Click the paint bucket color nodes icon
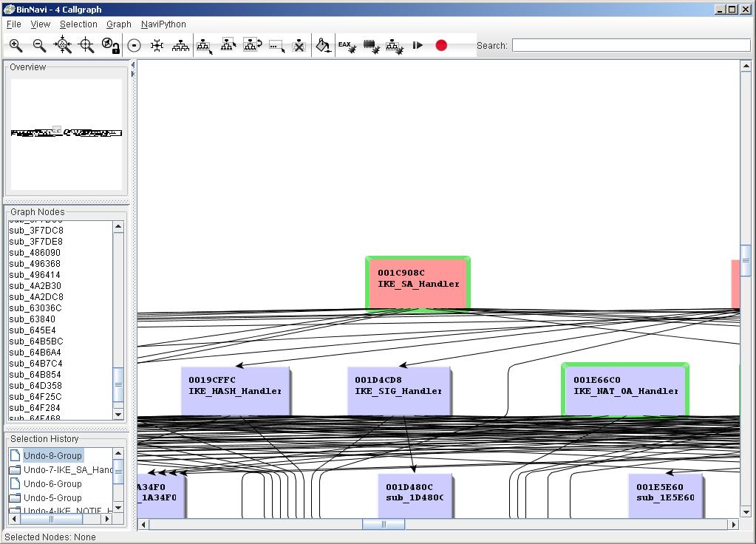This screenshot has height=544, width=756. (323, 46)
